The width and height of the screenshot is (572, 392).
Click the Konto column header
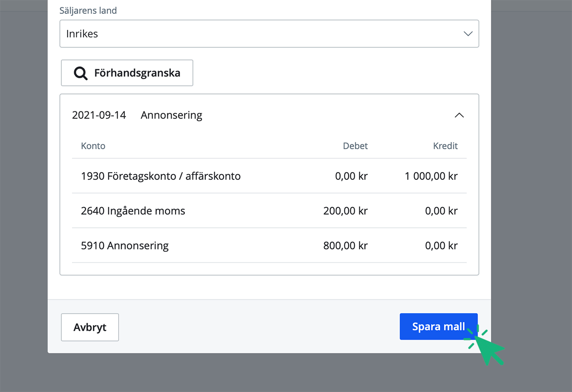click(93, 146)
